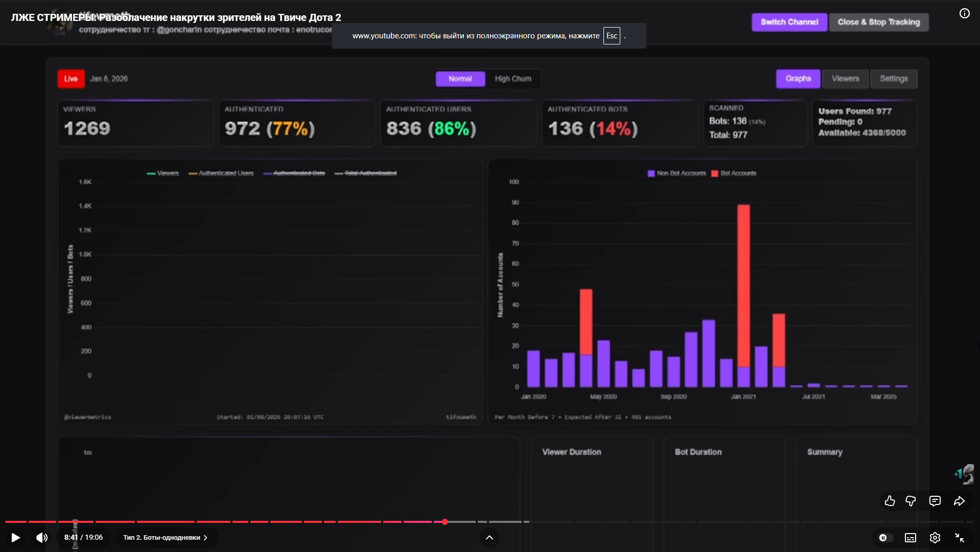
Task: Expand the more videos chevron-up button
Action: [489, 538]
